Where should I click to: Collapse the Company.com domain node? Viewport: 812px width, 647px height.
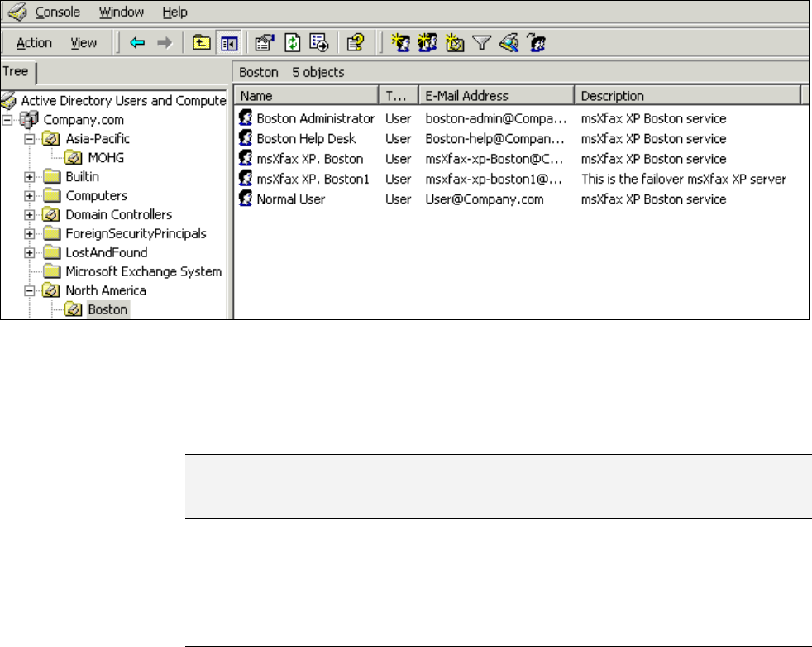click(x=7, y=120)
